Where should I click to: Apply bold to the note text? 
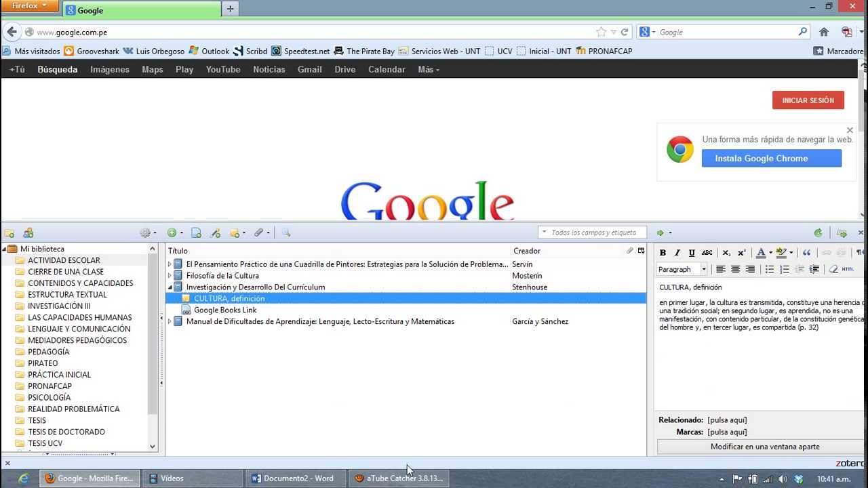[x=663, y=253]
